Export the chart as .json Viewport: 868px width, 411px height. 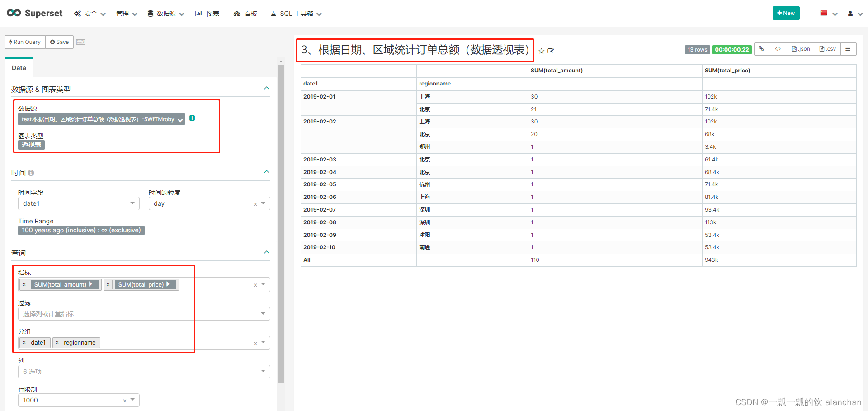801,49
